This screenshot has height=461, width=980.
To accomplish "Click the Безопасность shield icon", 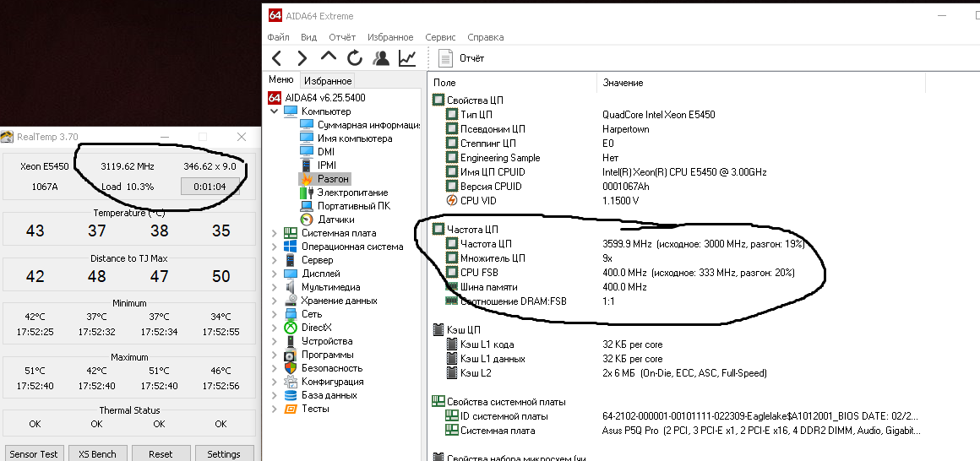I will pos(291,368).
